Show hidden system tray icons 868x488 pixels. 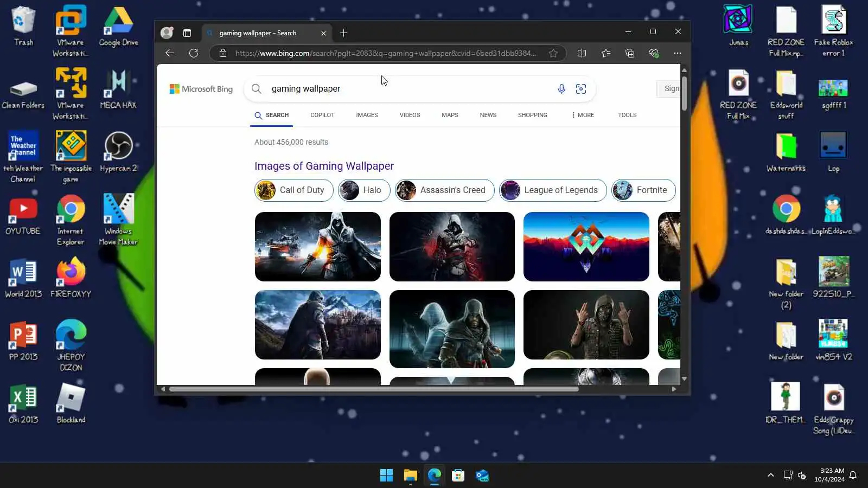click(770, 476)
